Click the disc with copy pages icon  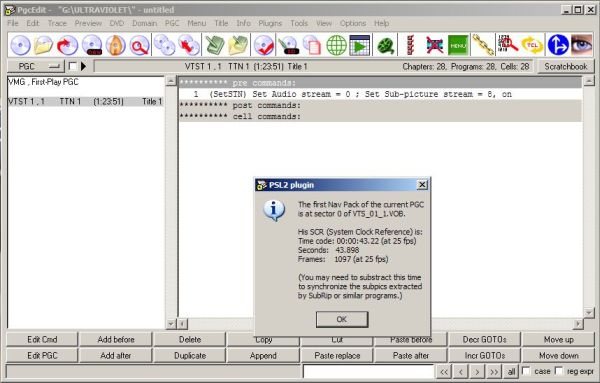[x=312, y=45]
